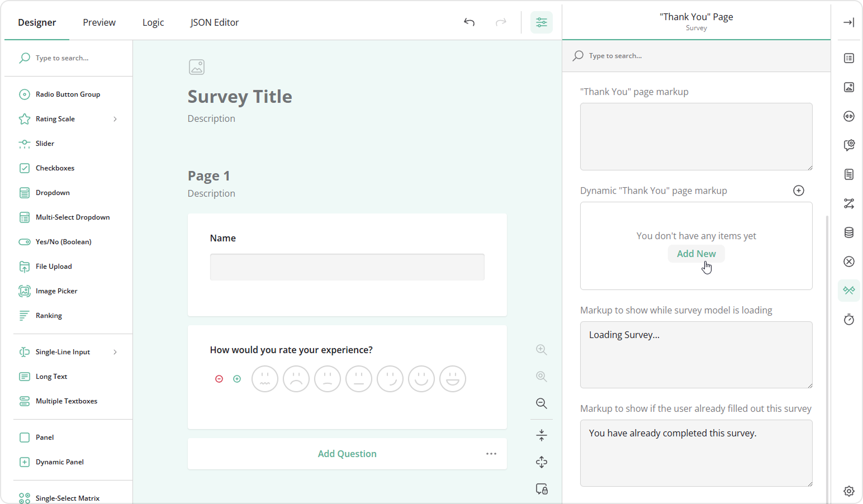Click the zoom out icon on the design surface

pyautogui.click(x=541, y=403)
